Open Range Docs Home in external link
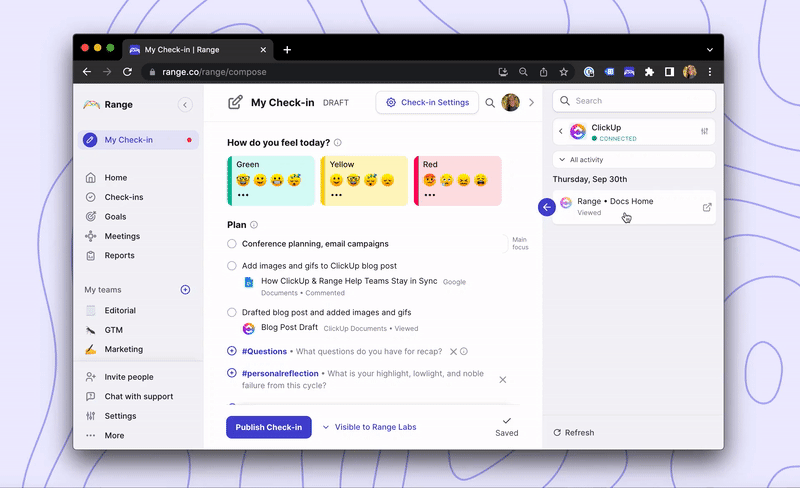 tap(707, 207)
